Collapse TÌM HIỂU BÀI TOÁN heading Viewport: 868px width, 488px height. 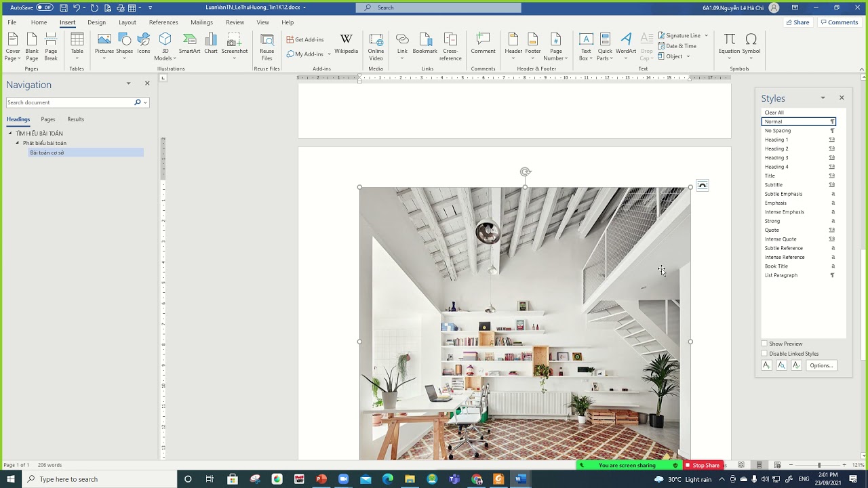point(10,134)
